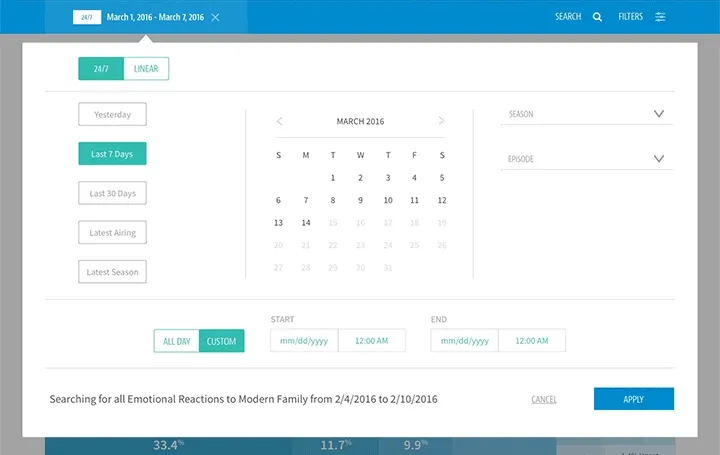Go to next month arrow
The image size is (720, 455).
pos(441,121)
